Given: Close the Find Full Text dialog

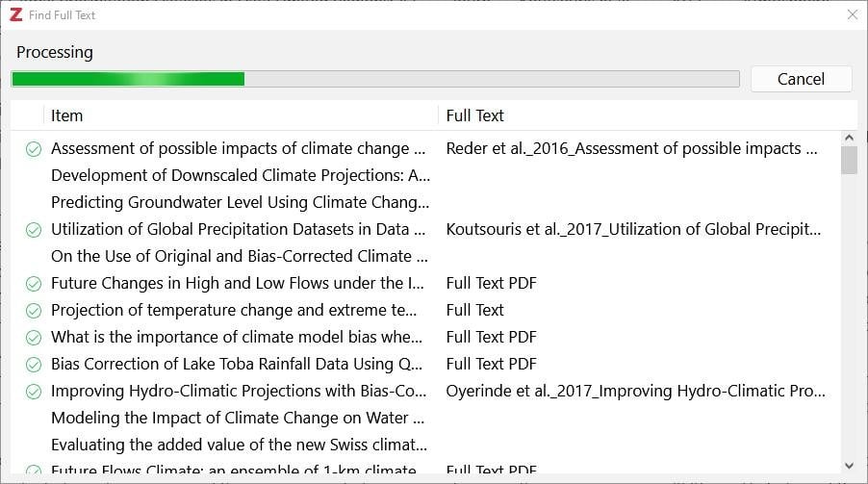Looking at the screenshot, I should point(853,15).
